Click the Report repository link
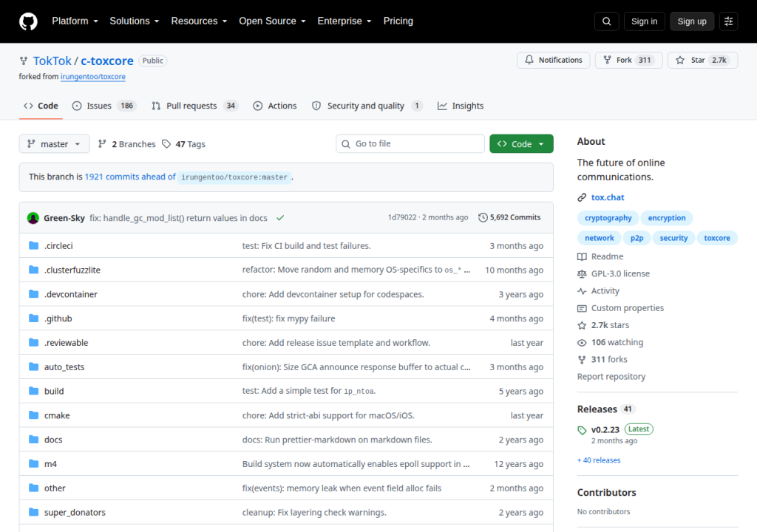Viewport: 757px width, 532px height. [x=611, y=377]
